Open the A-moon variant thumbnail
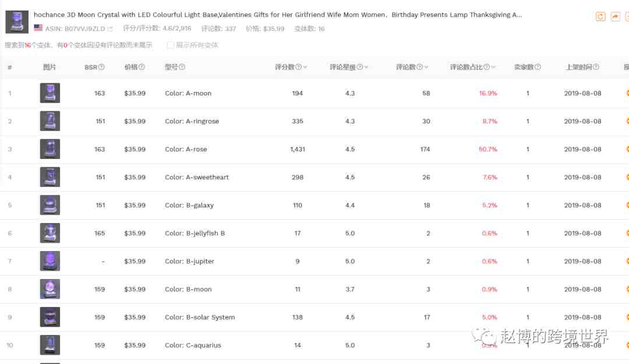 (50, 93)
